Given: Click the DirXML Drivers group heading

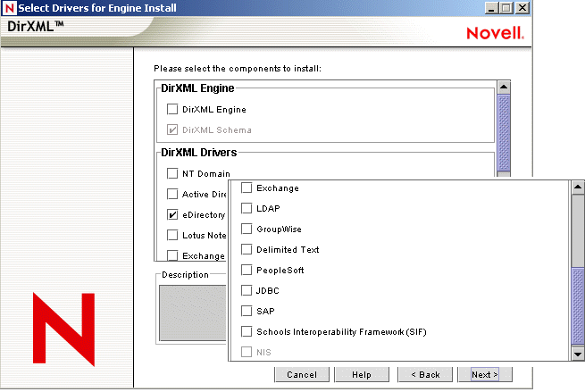Looking at the screenshot, I should click(x=199, y=153).
